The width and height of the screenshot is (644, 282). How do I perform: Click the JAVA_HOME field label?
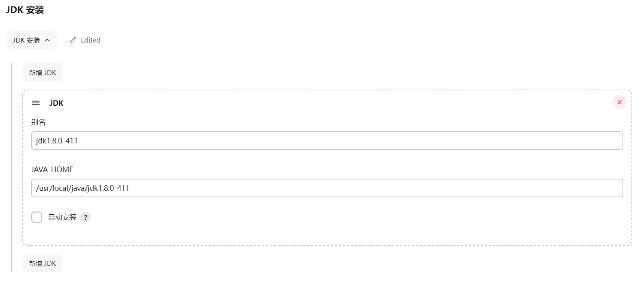(x=52, y=170)
